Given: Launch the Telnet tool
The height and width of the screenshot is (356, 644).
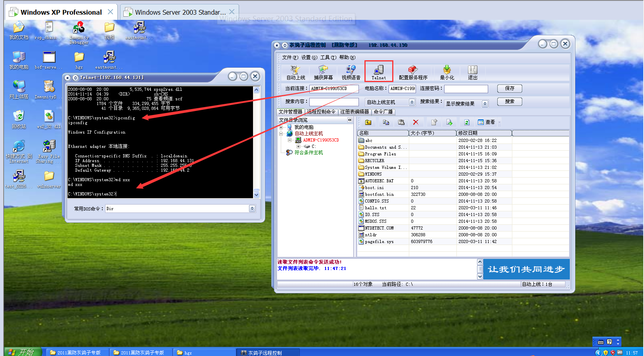Looking at the screenshot, I should [379, 73].
